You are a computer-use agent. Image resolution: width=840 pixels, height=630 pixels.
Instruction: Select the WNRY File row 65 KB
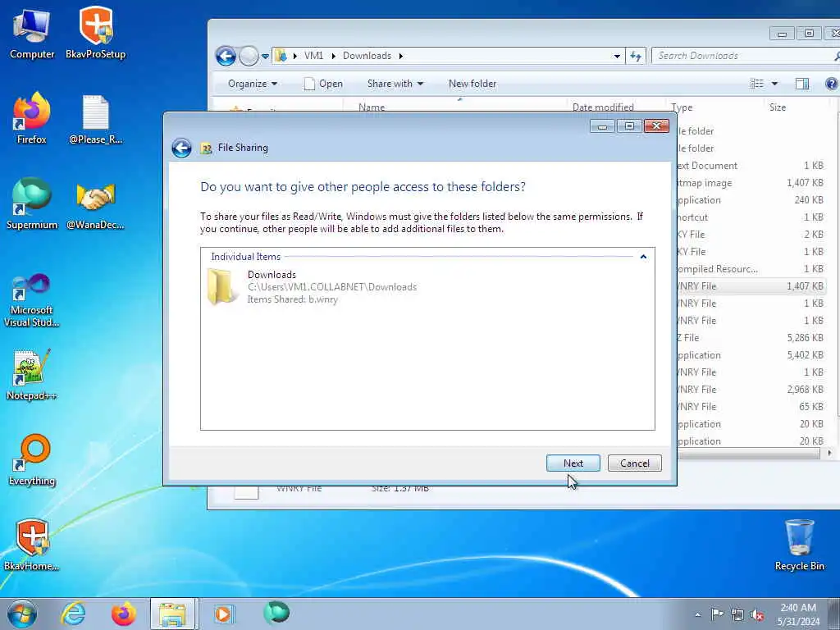pyautogui.click(x=751, y=407)
